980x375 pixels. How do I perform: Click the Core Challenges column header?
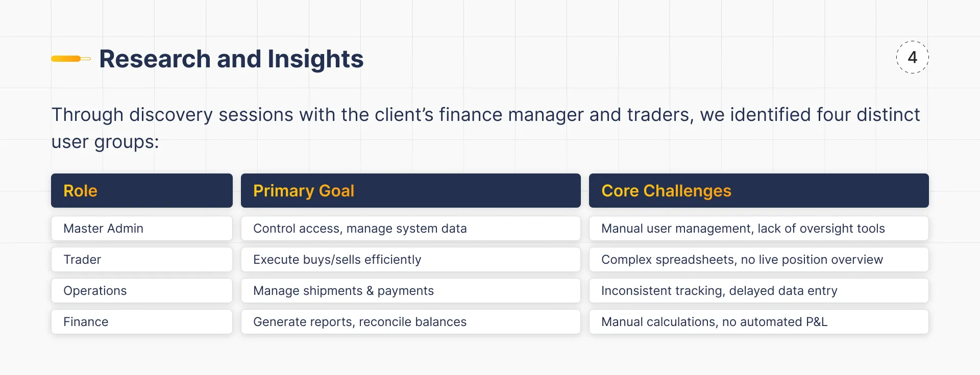click(758, 191)
